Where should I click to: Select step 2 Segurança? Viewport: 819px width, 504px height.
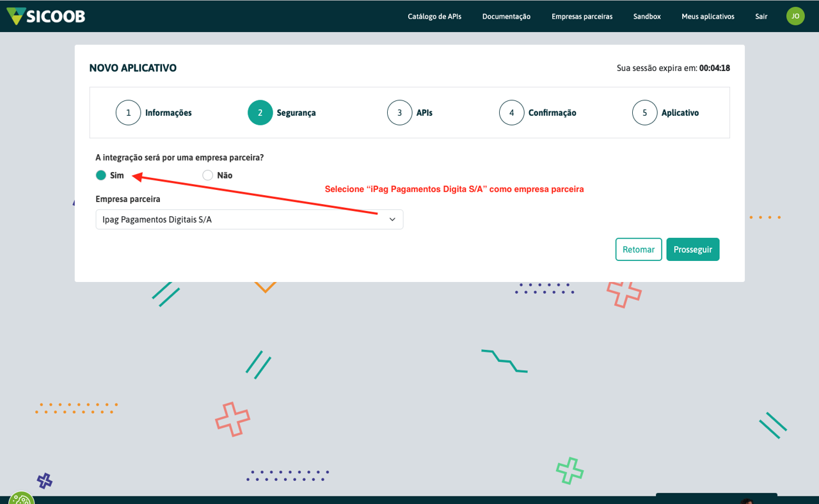pos(282,113)
